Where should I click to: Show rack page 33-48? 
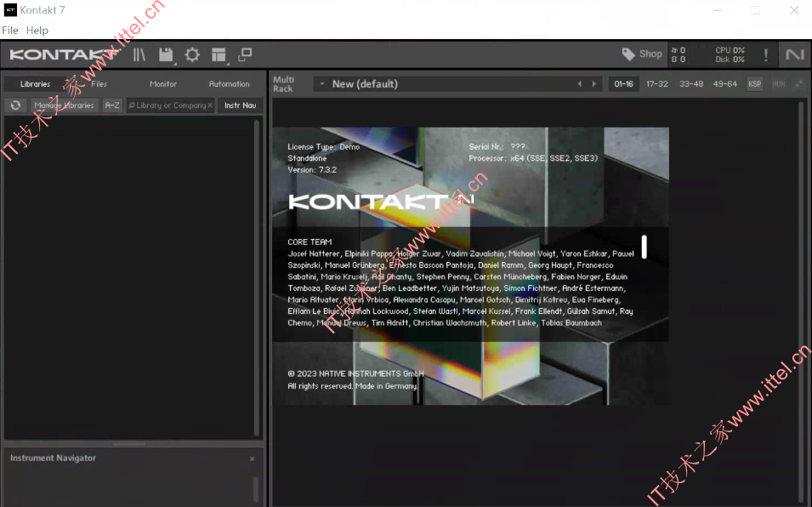pyautogui.click(x=691, y=84)
